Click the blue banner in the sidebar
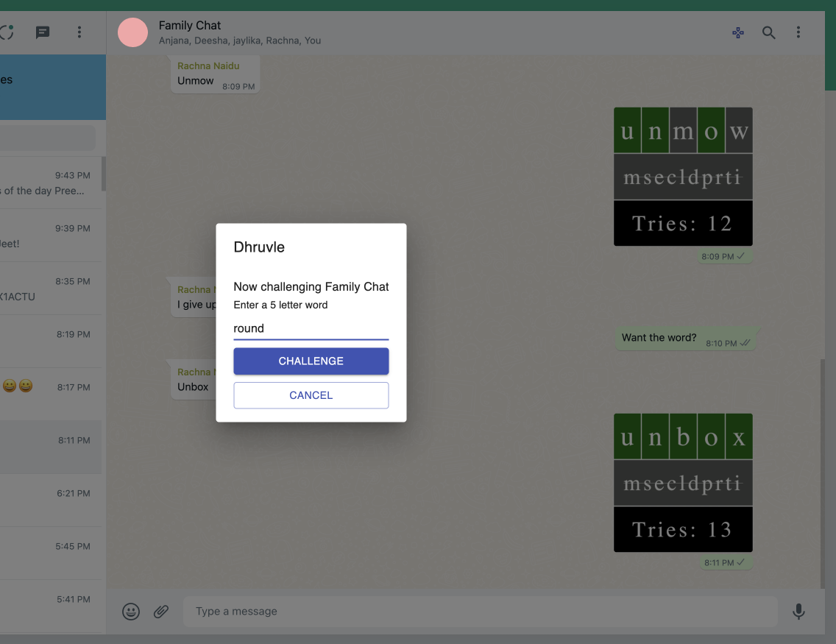The height and width of the screenshot is (644, 836). 53,87
